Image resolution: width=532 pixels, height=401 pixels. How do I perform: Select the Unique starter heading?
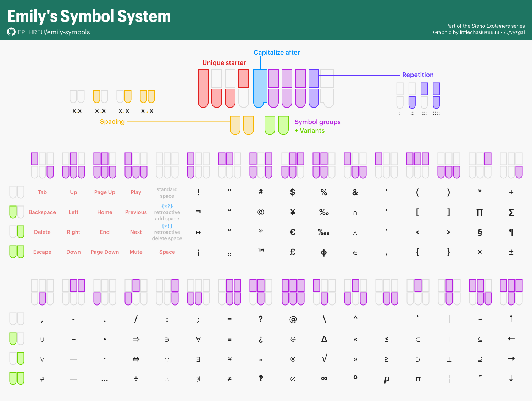pos(224,63)
